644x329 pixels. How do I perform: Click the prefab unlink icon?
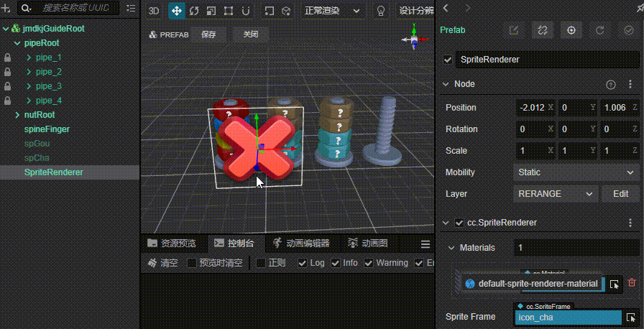(x=543, y=30)
